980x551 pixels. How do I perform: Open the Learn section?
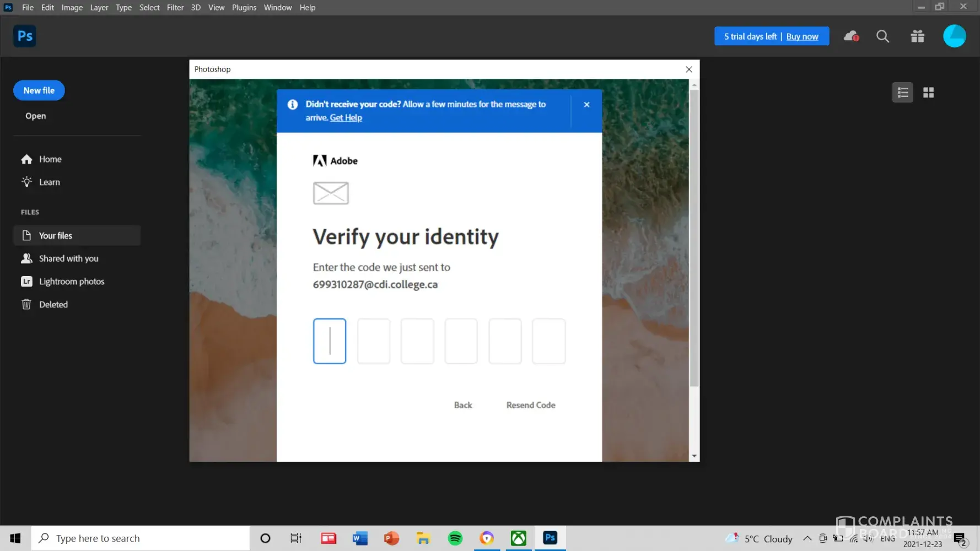pos(49,182)
